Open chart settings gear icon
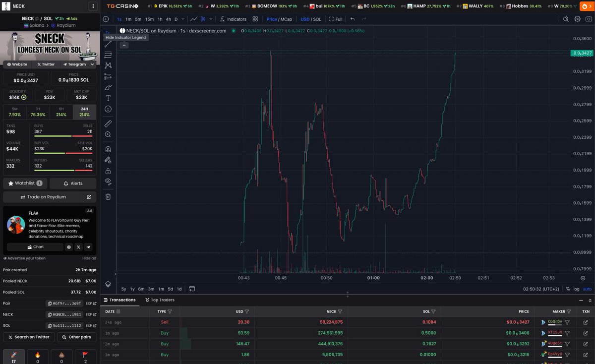This screenshot has width=595, height=364. pos(577,19)
